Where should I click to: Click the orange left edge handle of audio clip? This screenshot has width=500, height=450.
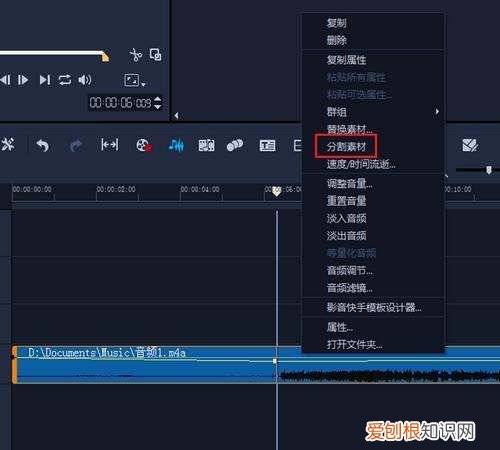pyautogui.click(x=14, y=365)
